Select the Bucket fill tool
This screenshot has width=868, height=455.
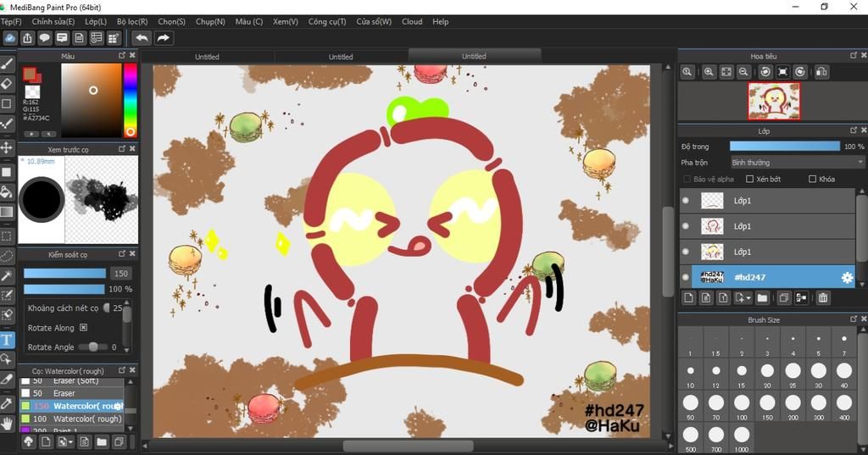click(7, 191)
